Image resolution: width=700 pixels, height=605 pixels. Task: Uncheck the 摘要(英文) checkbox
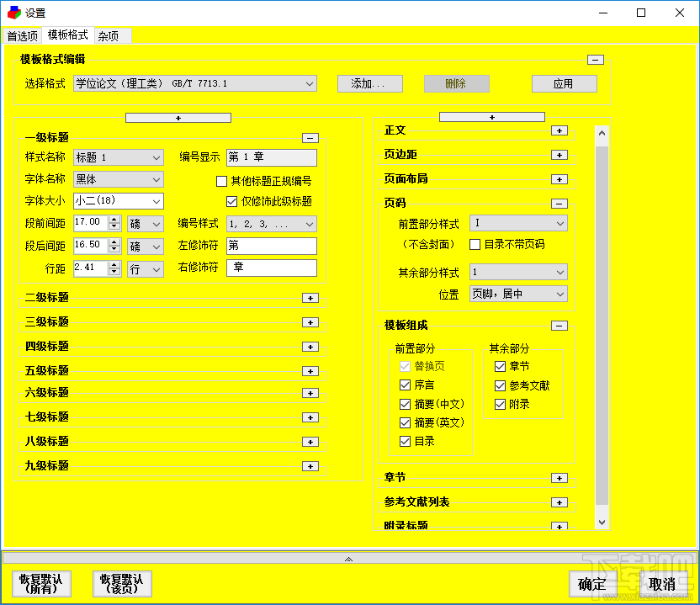[x=405, y=422]
